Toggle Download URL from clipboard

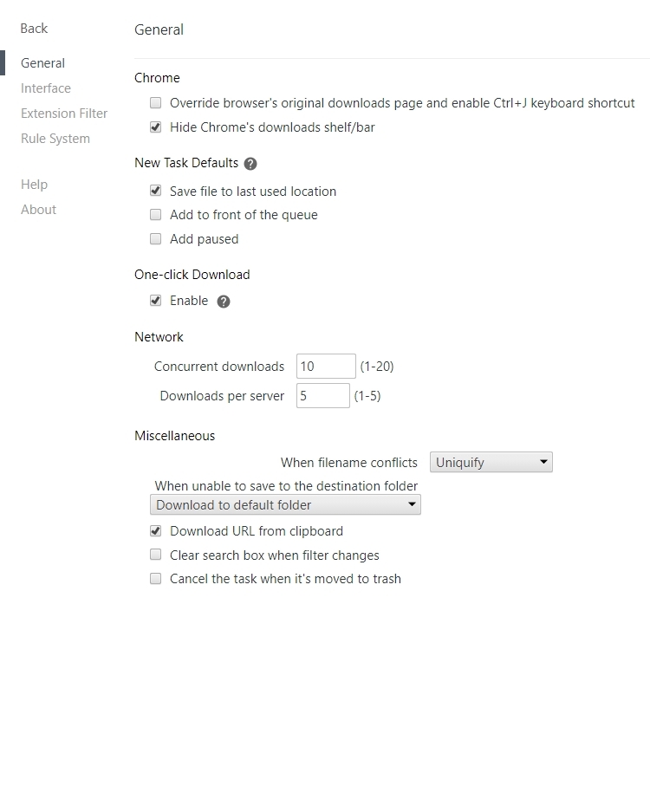(x=155, y=531)
